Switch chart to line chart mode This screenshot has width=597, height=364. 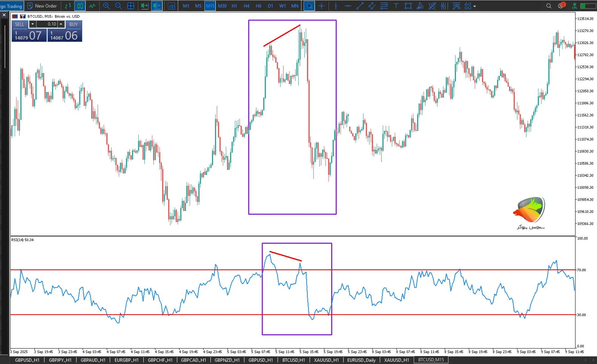point(92,6)
